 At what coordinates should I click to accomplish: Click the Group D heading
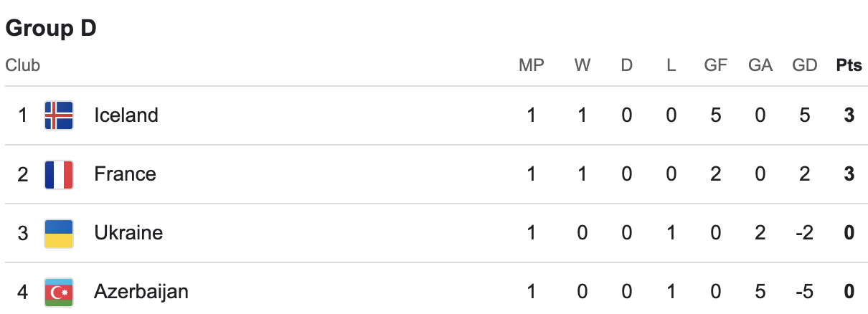(x=51, y=29)
